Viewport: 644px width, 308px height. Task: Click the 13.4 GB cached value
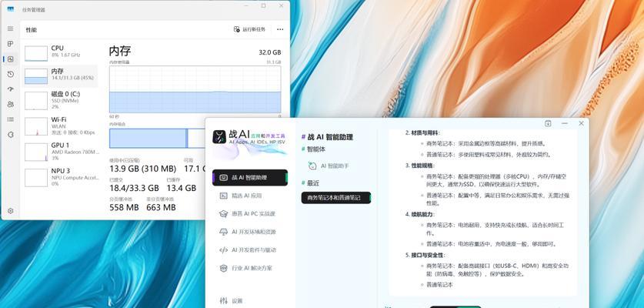coord(182,188)
